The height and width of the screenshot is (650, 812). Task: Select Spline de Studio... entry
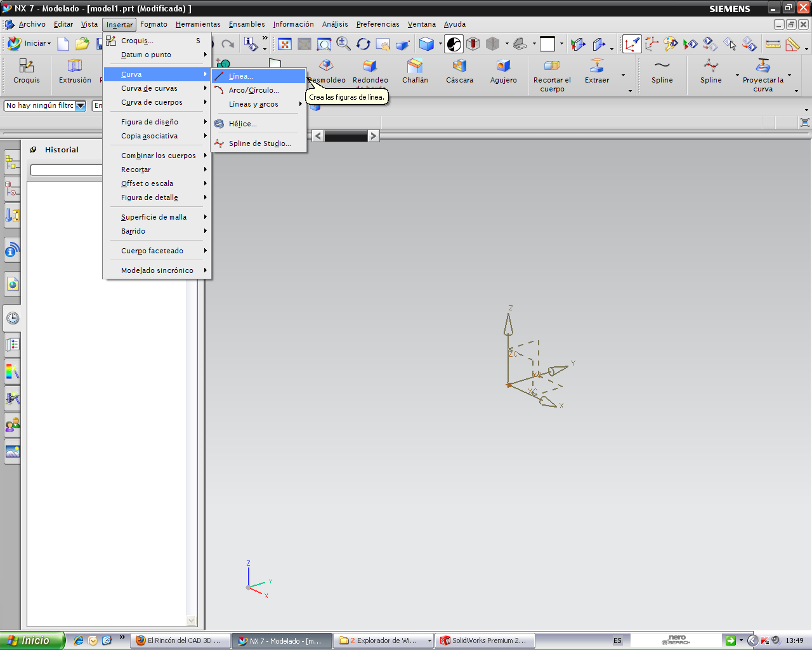pyautogui.click(x=259, y=143)
